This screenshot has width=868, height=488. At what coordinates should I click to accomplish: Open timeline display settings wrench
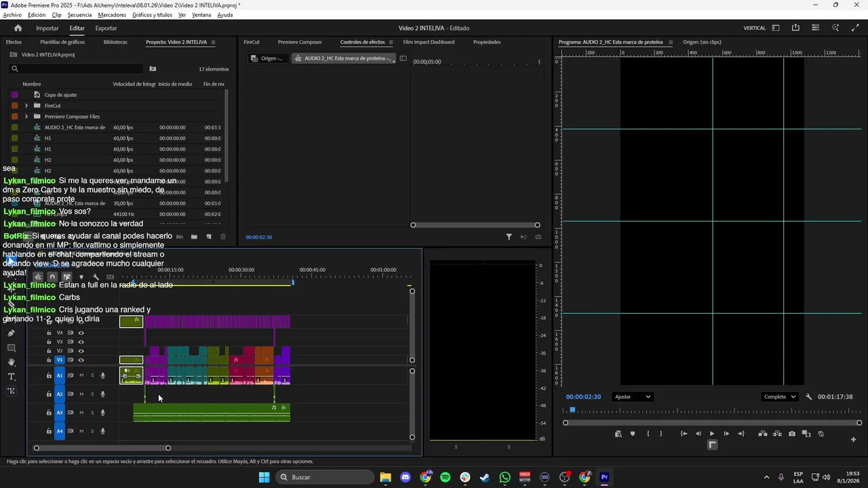[96, 277]
